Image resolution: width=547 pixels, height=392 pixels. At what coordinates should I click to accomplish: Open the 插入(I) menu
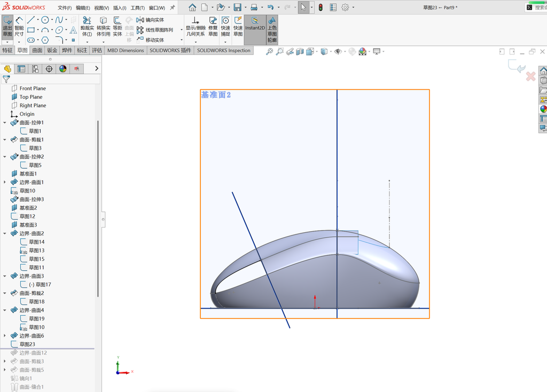point(120,7)
